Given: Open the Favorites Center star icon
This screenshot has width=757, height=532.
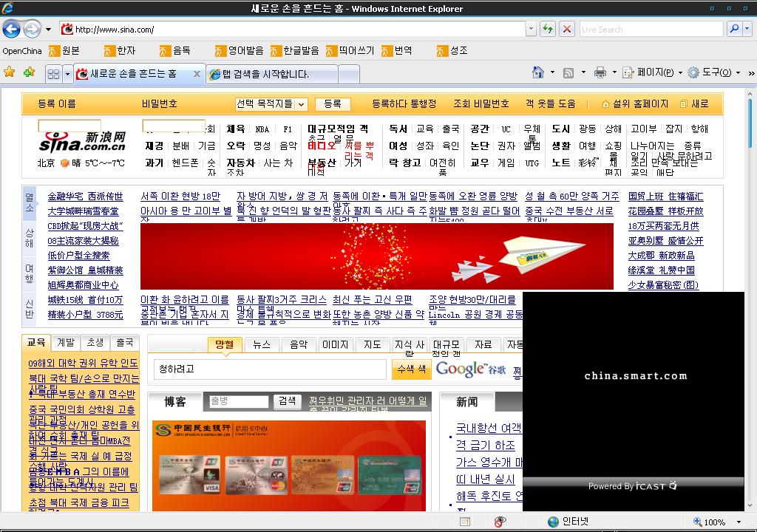Looking at the screenshot, I should [9, 72].
